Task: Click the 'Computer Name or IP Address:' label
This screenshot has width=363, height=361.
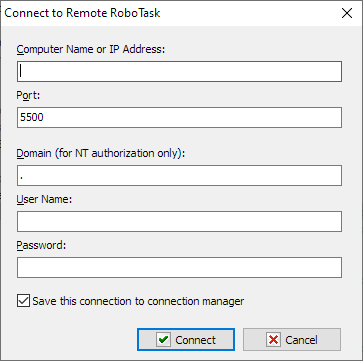Action: (x=91, y=49)
